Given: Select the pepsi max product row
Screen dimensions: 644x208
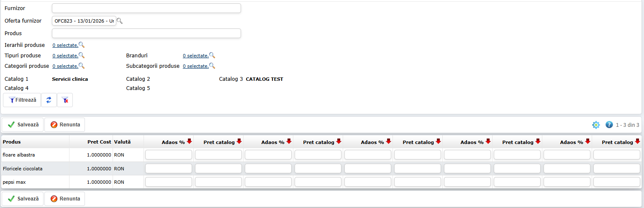Looking at the screenshot, I should click(x=36, y=182).
